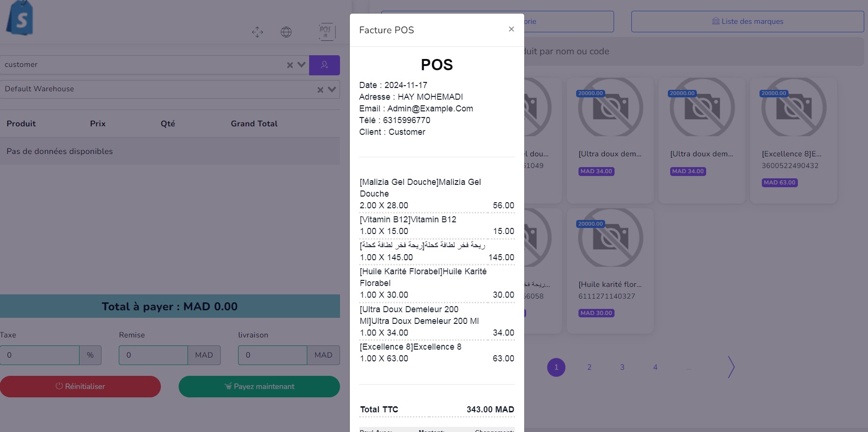Click the shopping bag logo
This screenshot has width=868, height=432.
[20, 18]
